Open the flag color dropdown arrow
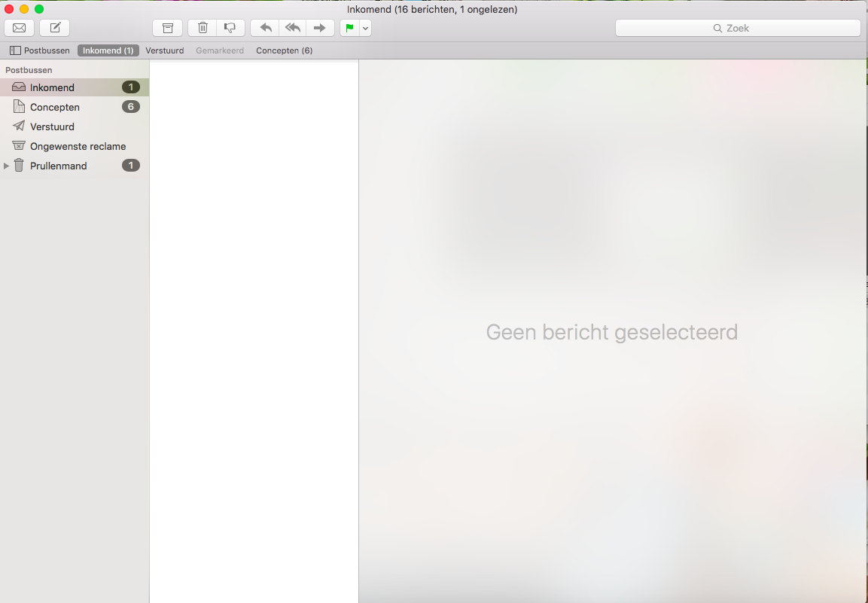868x603 pixels. (x=365, y=28)
